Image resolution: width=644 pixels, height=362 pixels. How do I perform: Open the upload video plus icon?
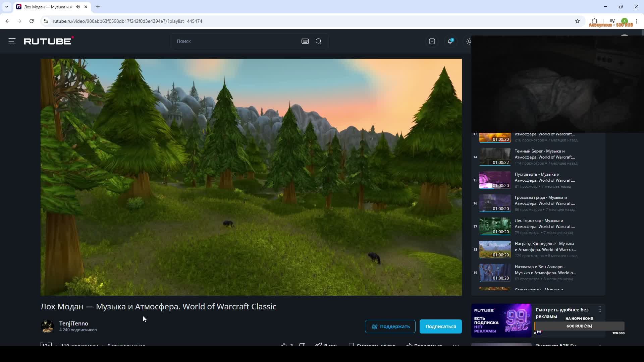click(x=432, y=41)
